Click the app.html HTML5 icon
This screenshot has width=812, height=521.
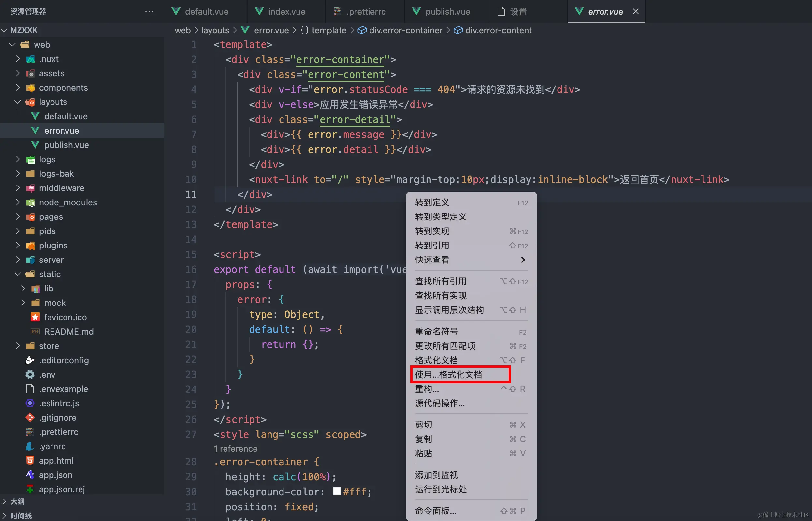point(30,460)
